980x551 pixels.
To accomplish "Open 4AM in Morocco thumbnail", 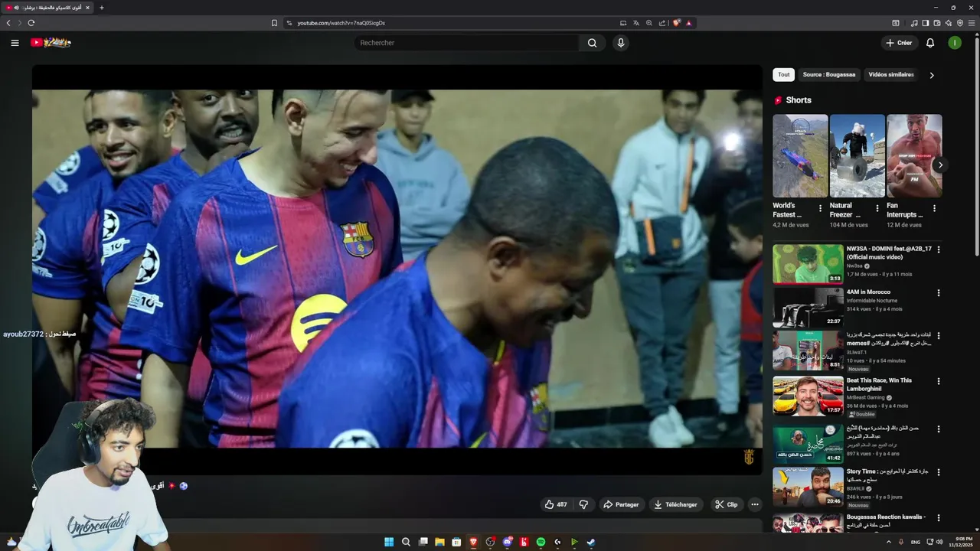I will point(808,307).
